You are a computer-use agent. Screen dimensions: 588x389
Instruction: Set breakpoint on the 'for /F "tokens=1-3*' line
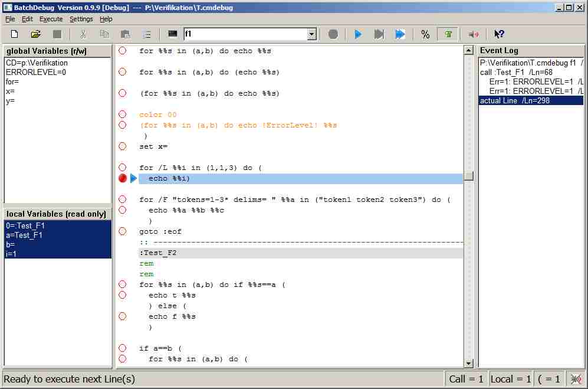tap(123, 200)
